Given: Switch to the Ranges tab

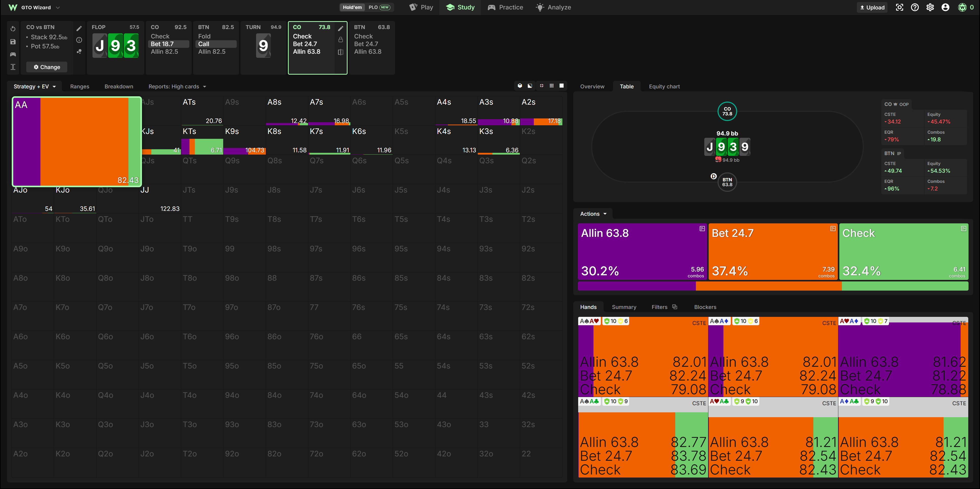Looking at the screenshot, I should click(80, 87).
